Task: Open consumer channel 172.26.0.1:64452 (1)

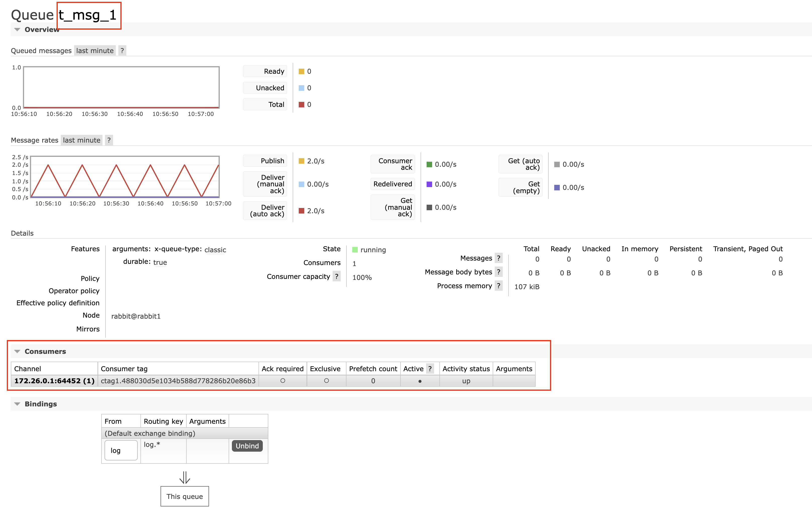Action: point(54,381)
